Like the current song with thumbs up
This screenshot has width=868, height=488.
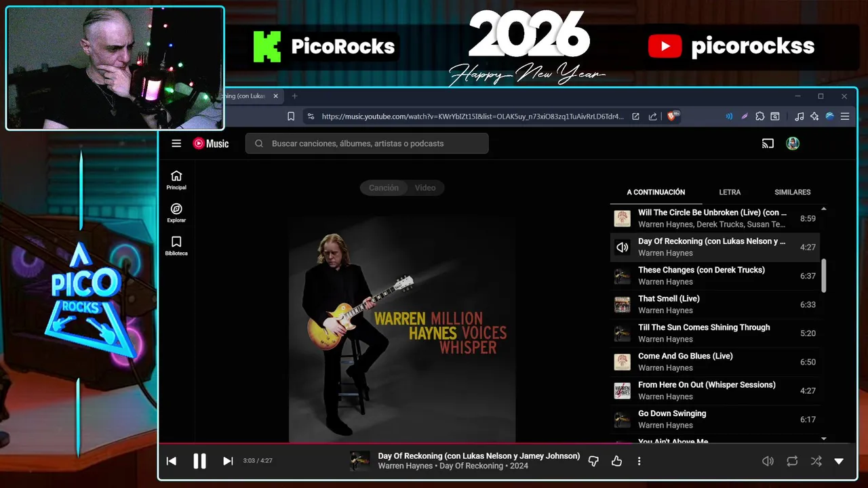pyautogui.click(x=616, y=461)
